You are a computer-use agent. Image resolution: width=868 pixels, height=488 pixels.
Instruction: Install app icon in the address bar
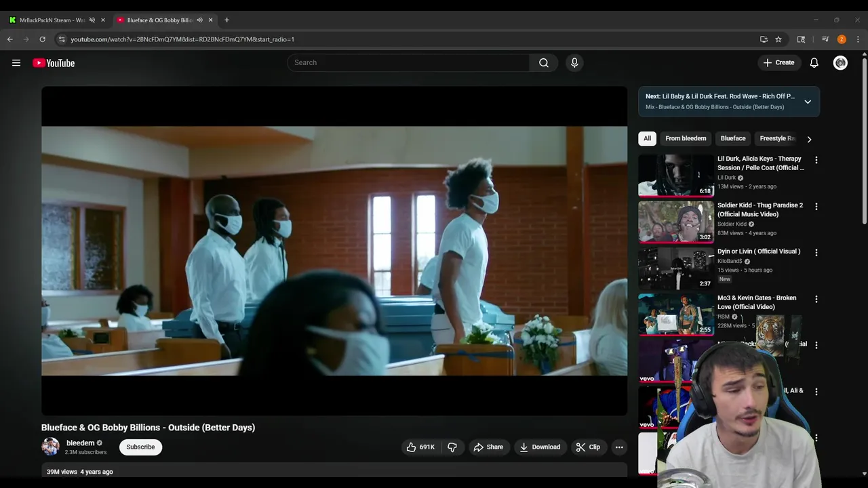tap(764, 39)
